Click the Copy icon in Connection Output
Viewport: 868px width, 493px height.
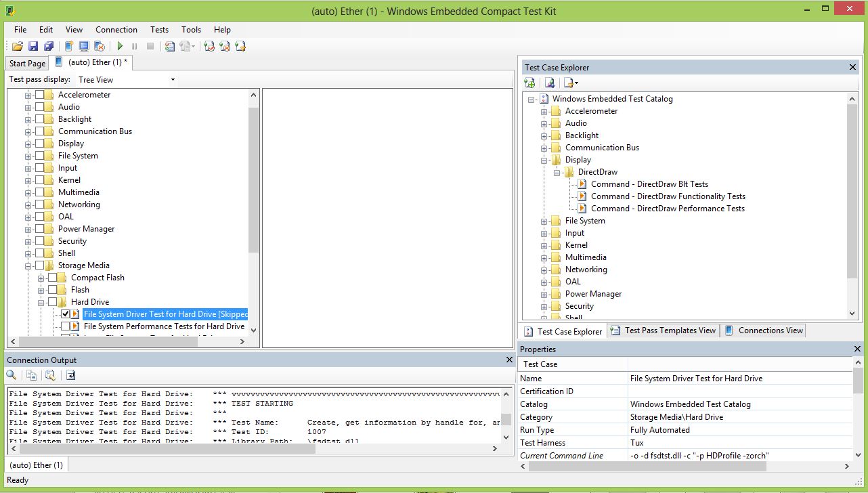31,375
